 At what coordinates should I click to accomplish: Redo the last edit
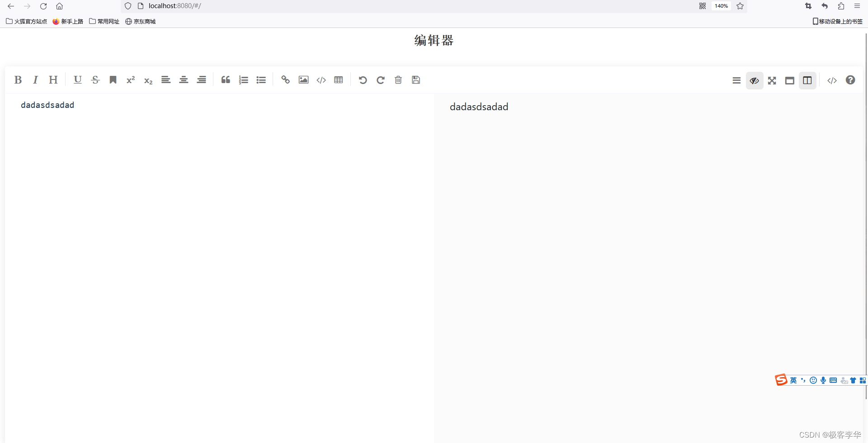tap(380, 80)
